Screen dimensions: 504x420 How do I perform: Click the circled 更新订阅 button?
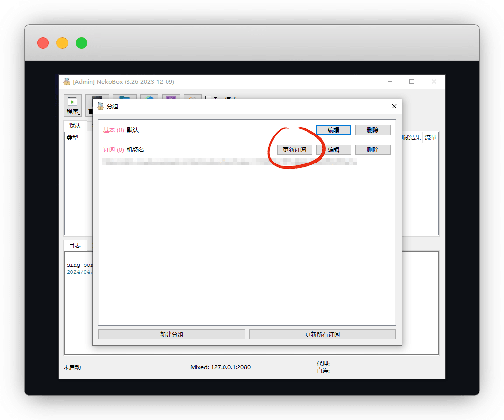click(x=294, y=149)
